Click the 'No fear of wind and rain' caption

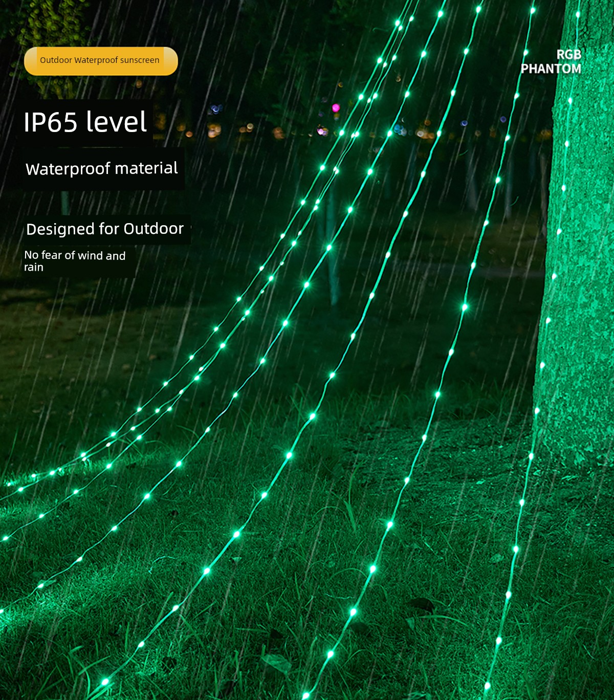[75, 261]
